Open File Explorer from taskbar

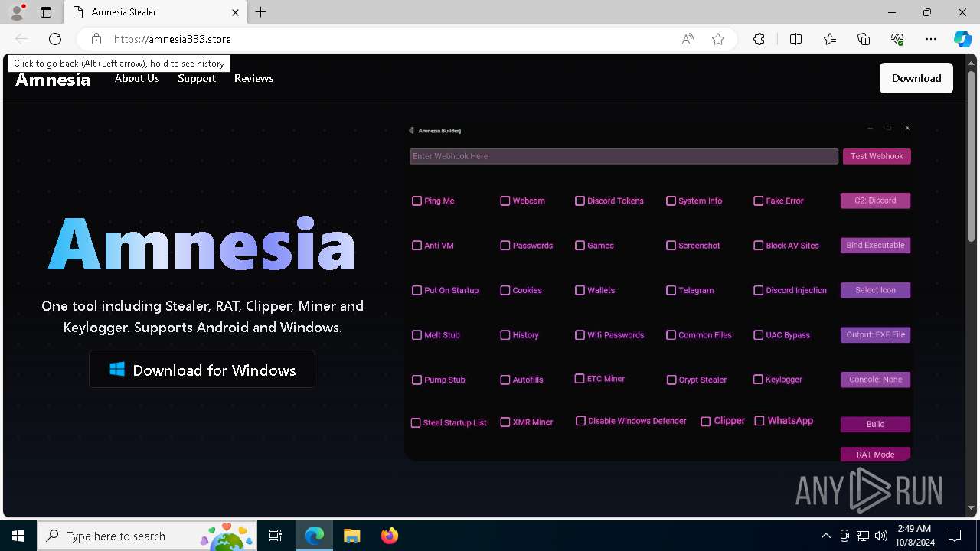pyautogui.click(x=351, y=536)
